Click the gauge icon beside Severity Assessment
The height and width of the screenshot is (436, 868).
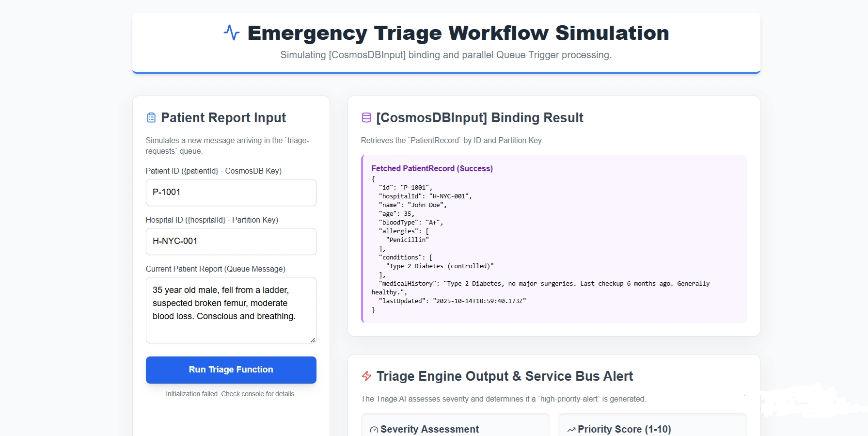click(x=374, y=430)
